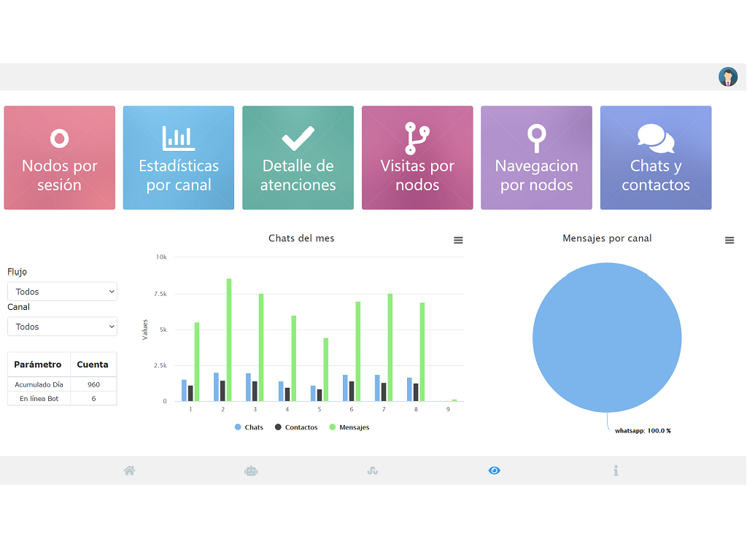Open the Chats del mes chart menu
Image resolution: width=747 pixels, height=560 pixels.
point(458,240)
